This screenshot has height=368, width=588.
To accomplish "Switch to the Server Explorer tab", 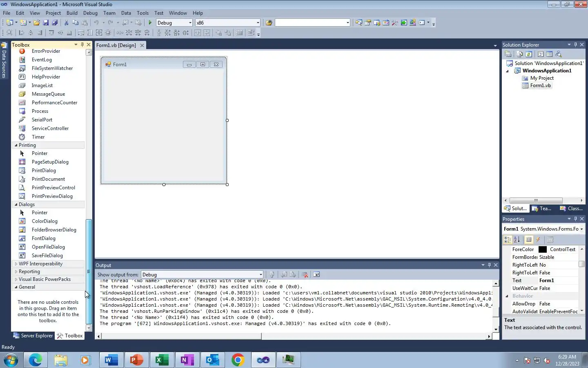I will click(x=33, y=336).
